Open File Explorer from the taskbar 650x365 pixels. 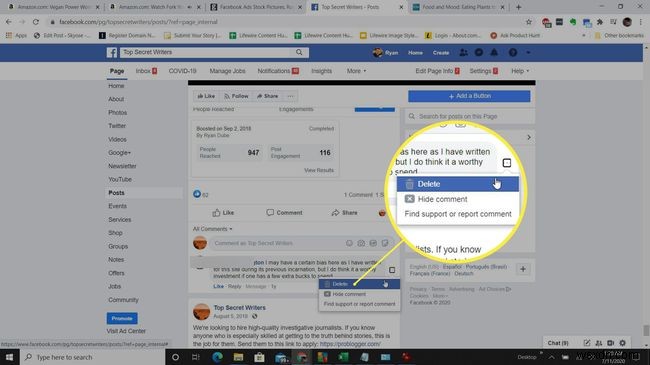tap(238, 357)
